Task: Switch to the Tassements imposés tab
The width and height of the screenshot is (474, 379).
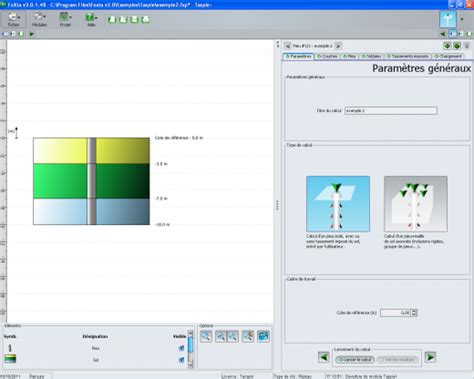Action: click(408, 56)
